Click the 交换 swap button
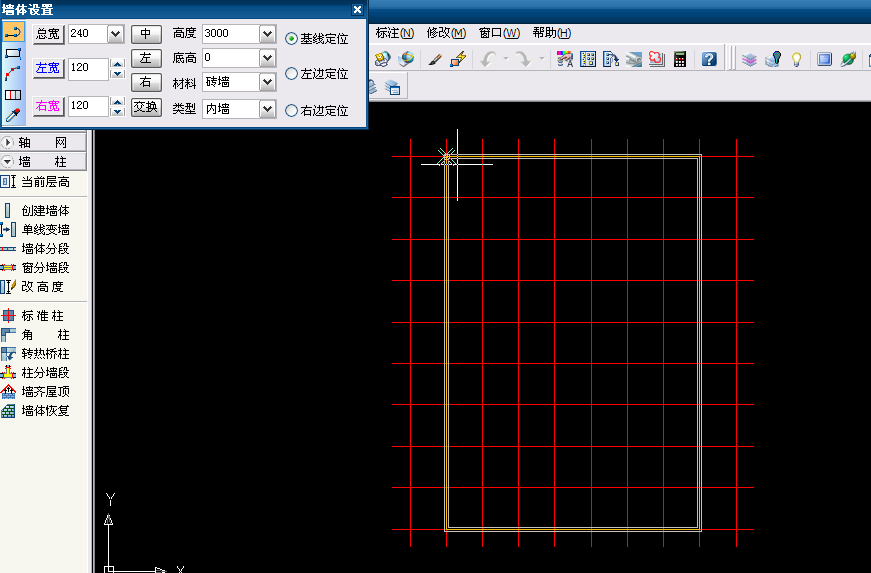This screenshot has width=871, height=573. 146,107
